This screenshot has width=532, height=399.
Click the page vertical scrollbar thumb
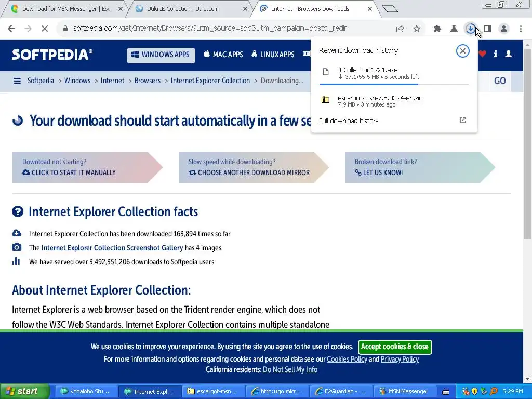click(528, 143)
